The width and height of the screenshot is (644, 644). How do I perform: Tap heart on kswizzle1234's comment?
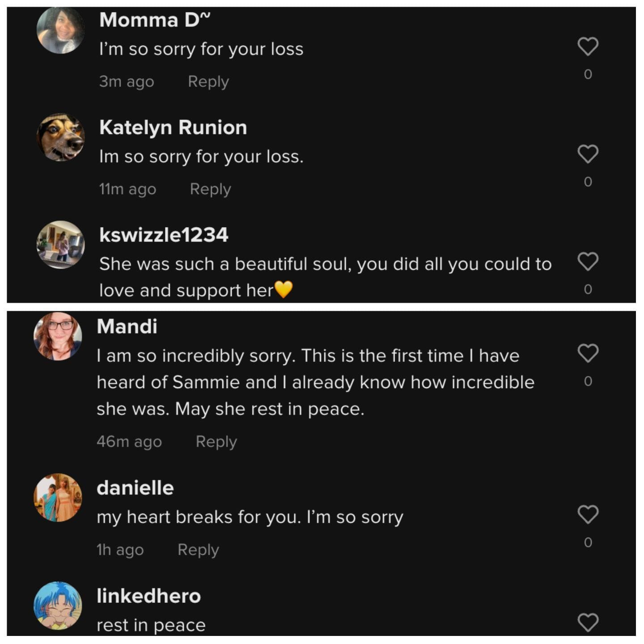[x=588, y=262]
